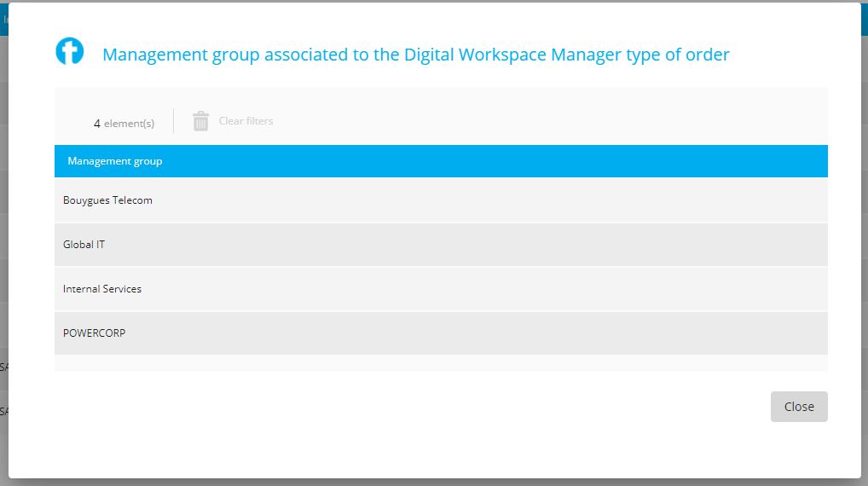868x486 pixels.
Task: Click the vertical divider before the trash icon
Action: [174, 121]
